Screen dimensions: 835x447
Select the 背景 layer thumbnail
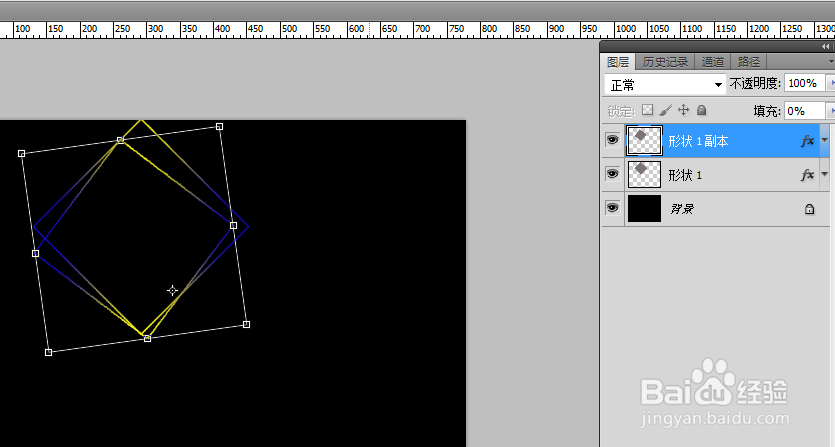[x=644, y=208]
